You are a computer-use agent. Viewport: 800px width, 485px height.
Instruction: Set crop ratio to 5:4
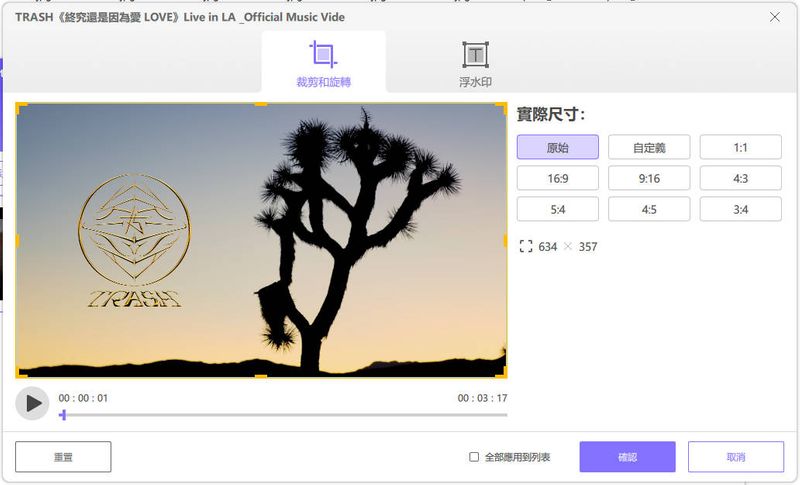click(558, 209)
